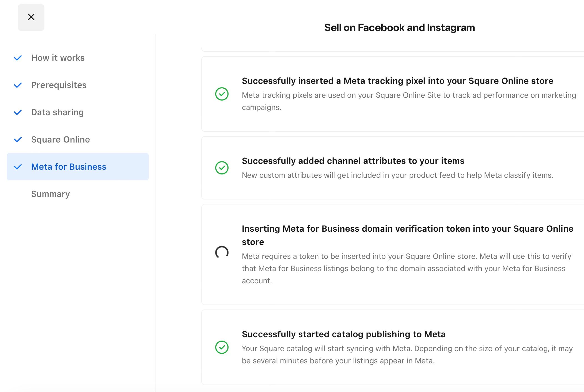
Task: Click the How it works checkmark icon
Action: (x=18, y=58)
